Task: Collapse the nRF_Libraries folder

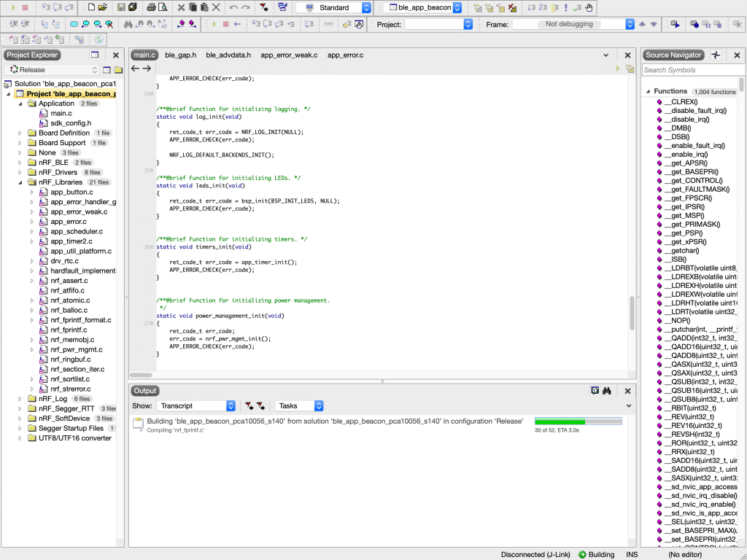Action: [20, 182]
